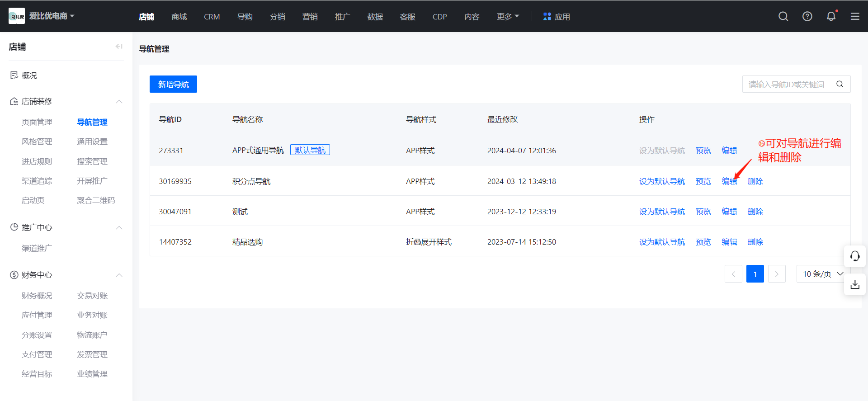Collapse the 店铺装修 section
This screenshot has width=868, height=401.
pyautogui.click(x=119, y=101)
